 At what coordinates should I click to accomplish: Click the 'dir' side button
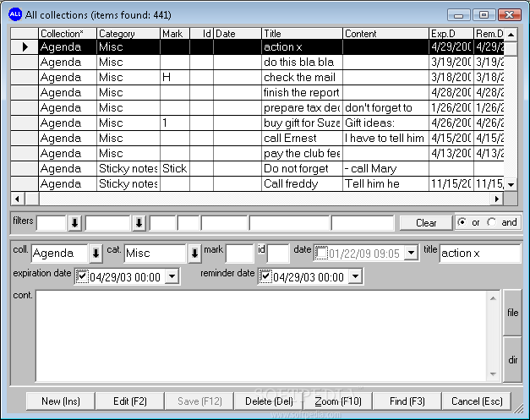click(512, 359)
